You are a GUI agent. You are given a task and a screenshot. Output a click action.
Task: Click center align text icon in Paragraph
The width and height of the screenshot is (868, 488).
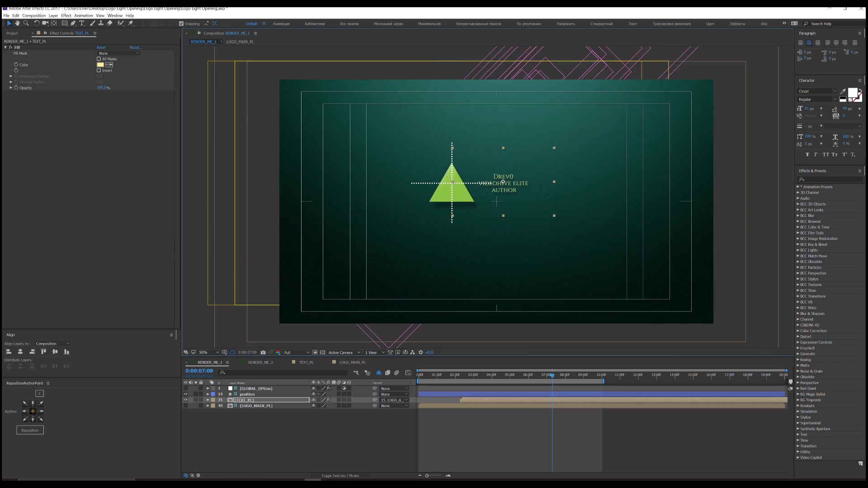point(809,43)
